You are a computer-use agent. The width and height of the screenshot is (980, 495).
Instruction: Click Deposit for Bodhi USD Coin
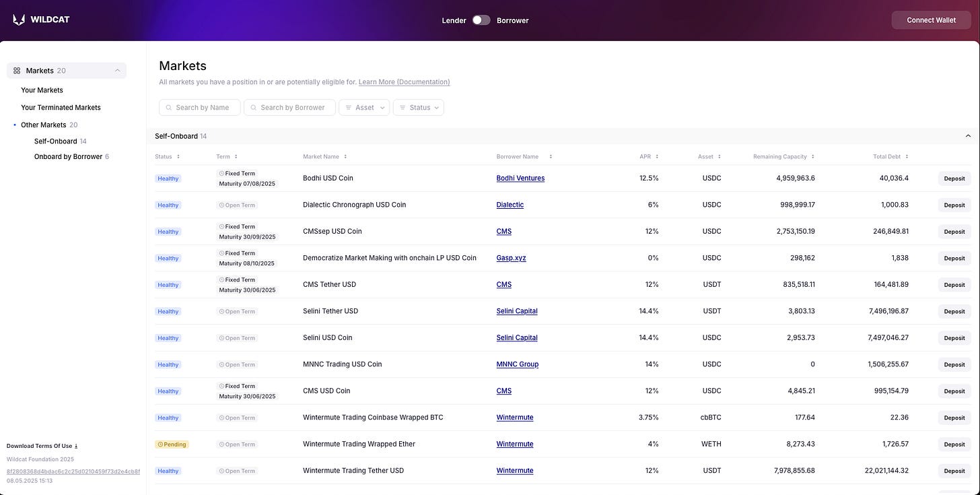pos(954,178)
